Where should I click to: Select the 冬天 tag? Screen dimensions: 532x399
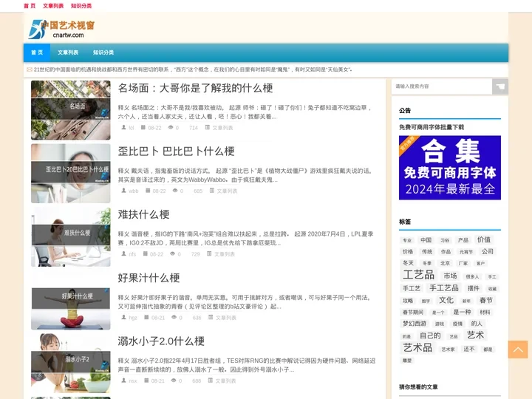click(x=408, y=263)
